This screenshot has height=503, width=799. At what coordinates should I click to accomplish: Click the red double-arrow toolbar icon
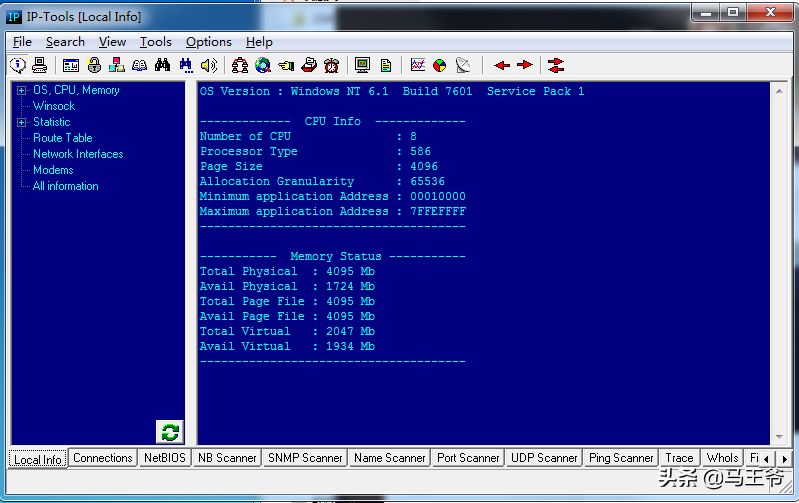pos(555,65)
